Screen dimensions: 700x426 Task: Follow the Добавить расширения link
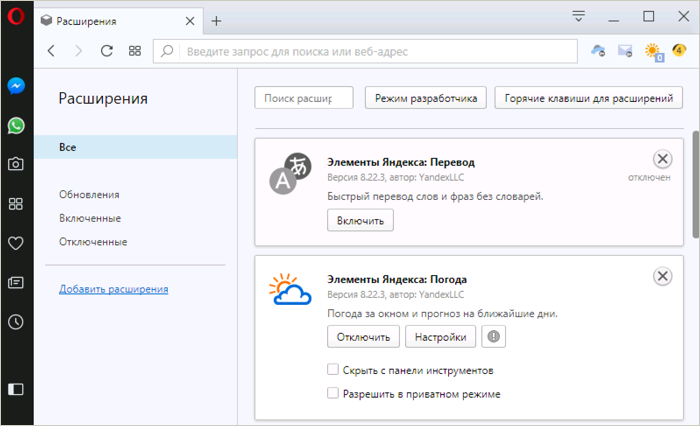point(114,289)
